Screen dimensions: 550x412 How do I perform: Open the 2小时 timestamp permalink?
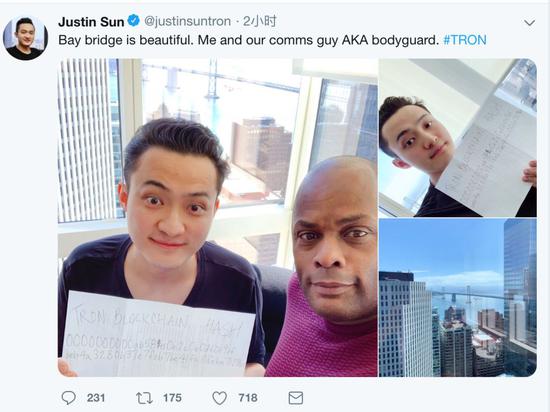[x=260, y=21]
